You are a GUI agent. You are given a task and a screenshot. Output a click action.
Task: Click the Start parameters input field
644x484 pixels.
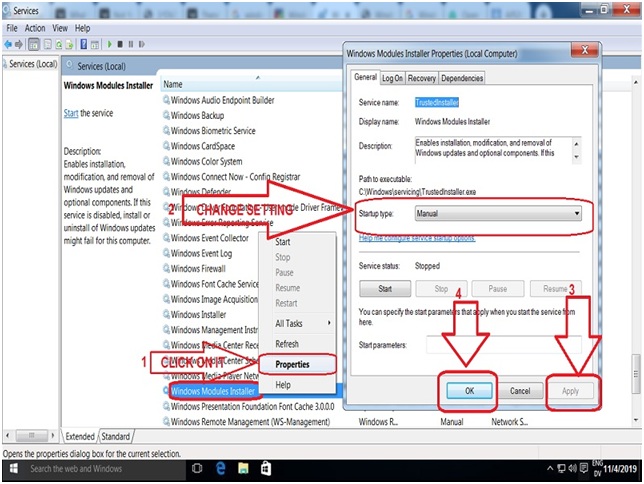click(504, 345)
